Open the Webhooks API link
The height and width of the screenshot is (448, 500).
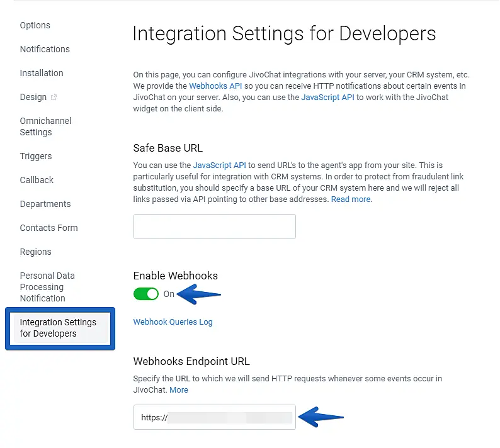point(215,86)
